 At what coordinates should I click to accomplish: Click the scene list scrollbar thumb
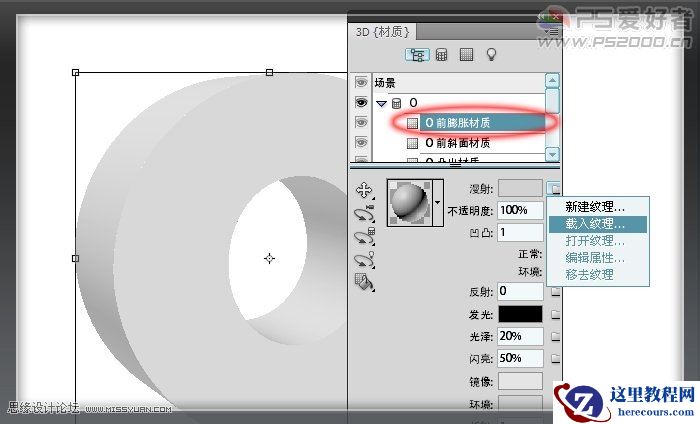click(552, 101)
